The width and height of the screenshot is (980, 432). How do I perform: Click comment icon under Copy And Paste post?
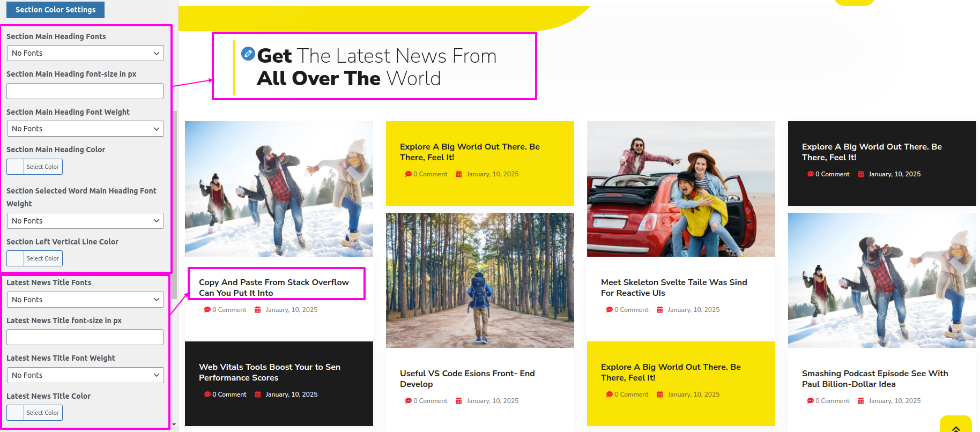207,310
